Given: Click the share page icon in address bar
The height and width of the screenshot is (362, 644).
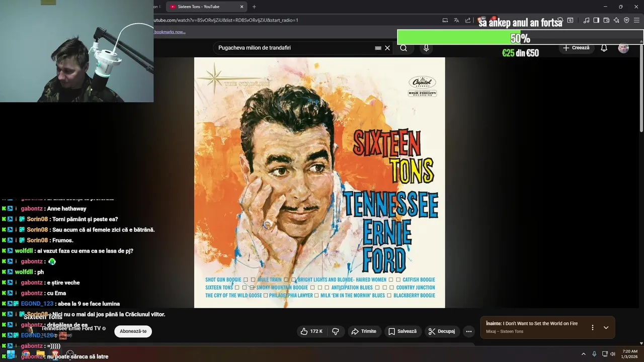Looking at the screenshot, I should (468, 20).
